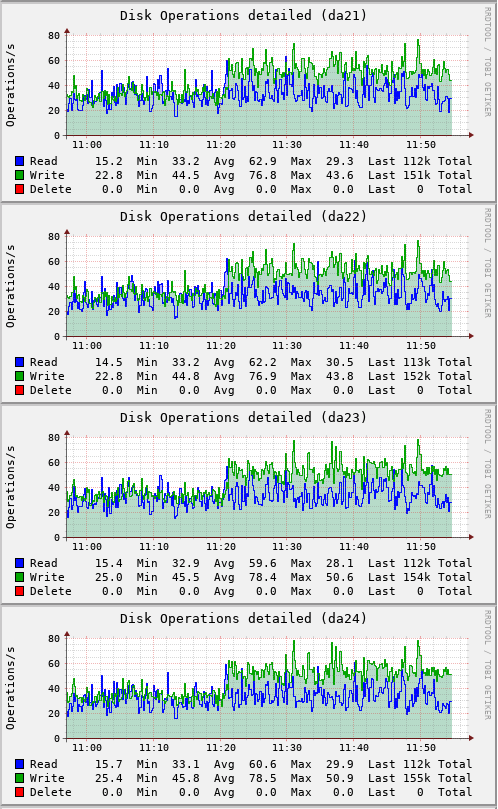Click the green Write swatch in da23 legend
498x809 pixels.
click(20, 577)
